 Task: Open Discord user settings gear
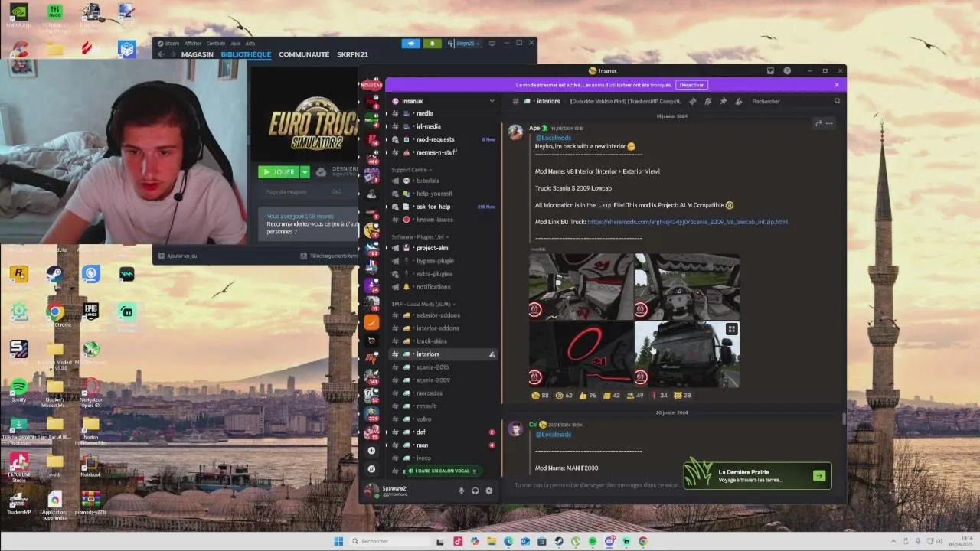(488, 491)
